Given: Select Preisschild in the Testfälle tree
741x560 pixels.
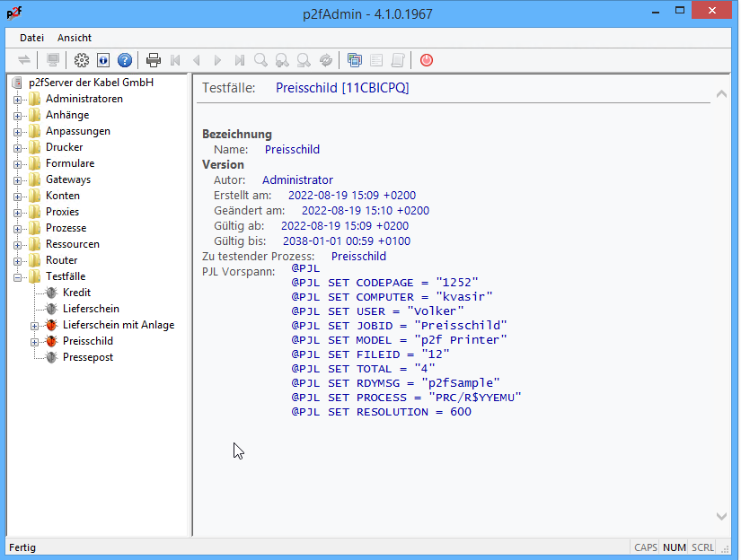Looking at the screenshot, I should tap(88, 341).
